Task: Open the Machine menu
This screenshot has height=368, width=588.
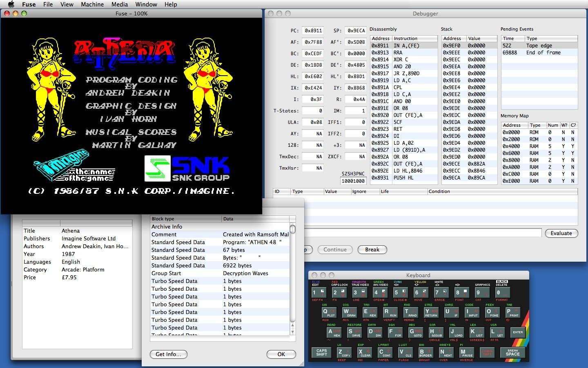Action: click(92, 4)
